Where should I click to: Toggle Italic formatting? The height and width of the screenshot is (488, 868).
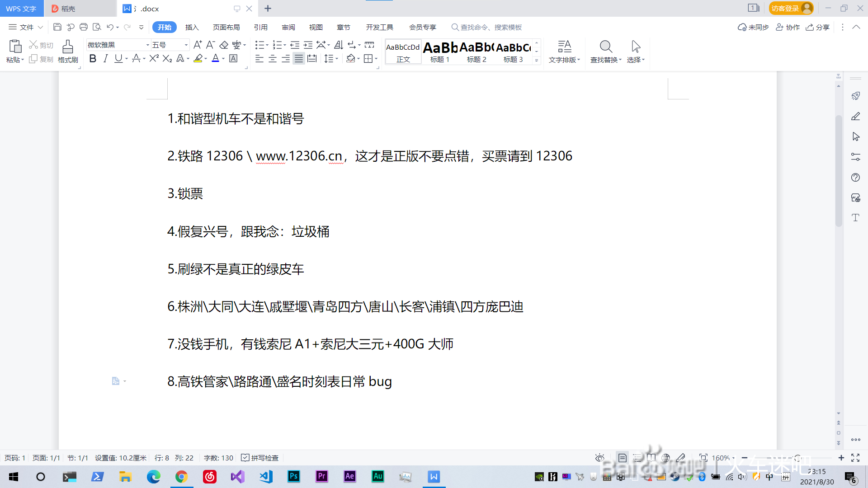[x=105, y=58]
